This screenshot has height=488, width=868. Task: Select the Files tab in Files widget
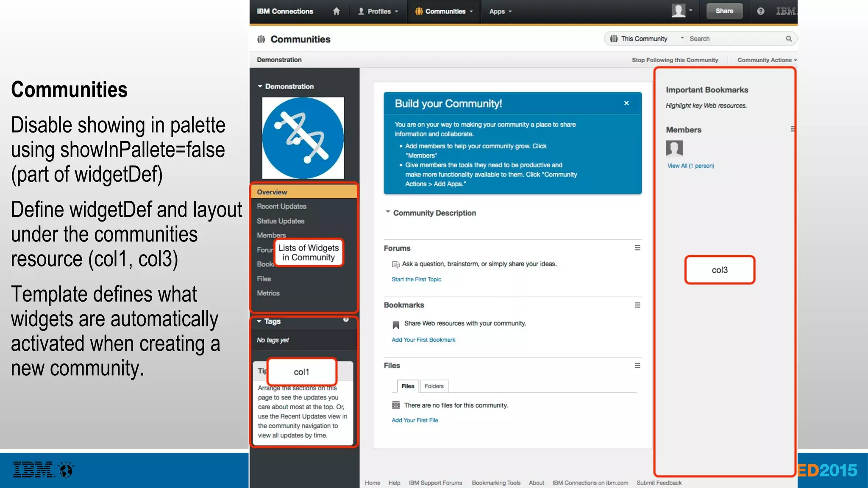(x=408, y=386)
